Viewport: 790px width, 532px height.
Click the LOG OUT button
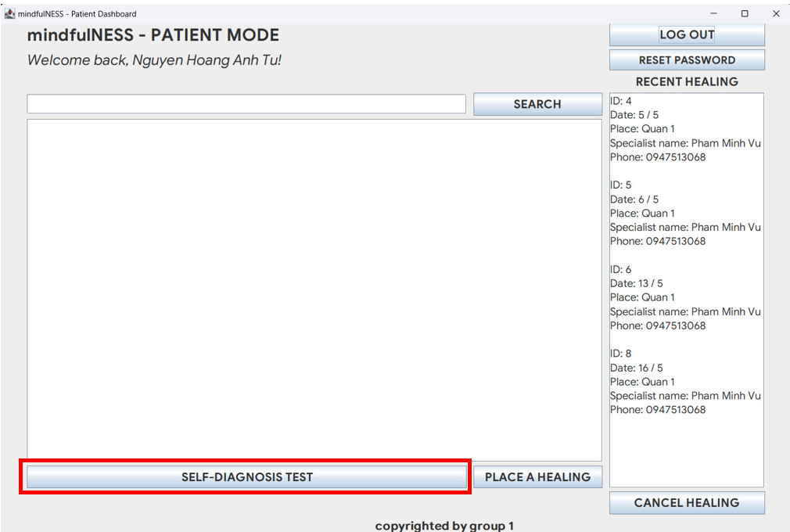687,34
